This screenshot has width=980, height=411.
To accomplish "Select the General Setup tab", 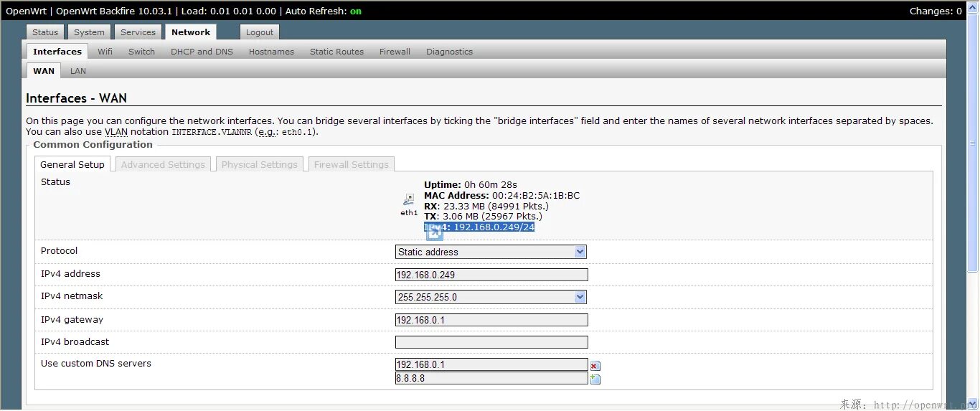I will click(72, 164).
